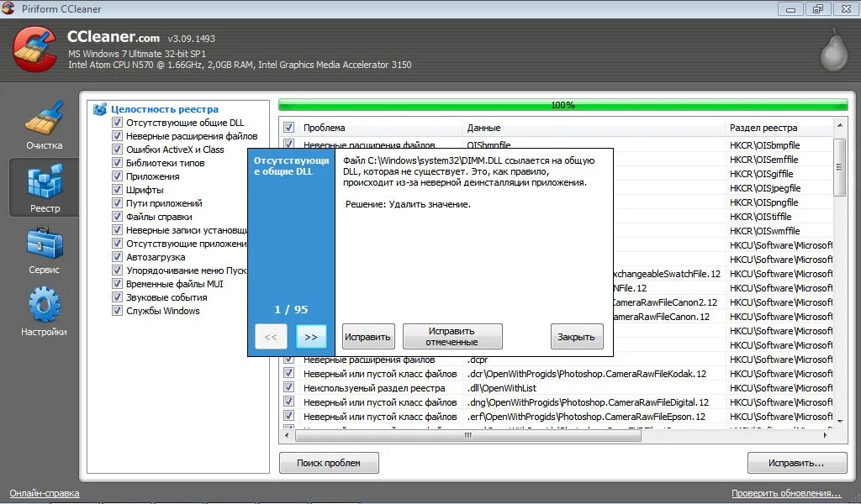This screenshot has width=861, height=504.
Task: Click the horizontal scrollbar thumb
Action: [x=467, y=435]
